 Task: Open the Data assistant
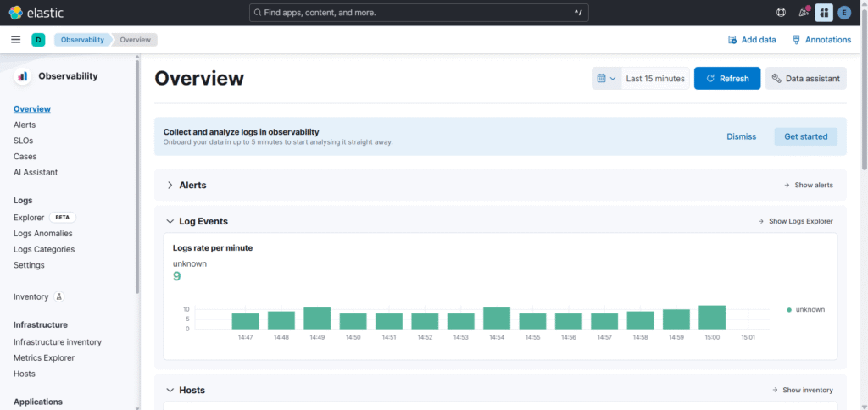pyautogui.click(x=805, y=79)
